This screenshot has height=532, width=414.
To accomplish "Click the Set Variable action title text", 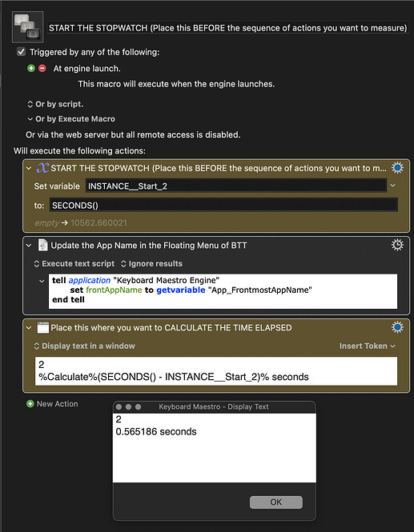I will pos(219,168).
